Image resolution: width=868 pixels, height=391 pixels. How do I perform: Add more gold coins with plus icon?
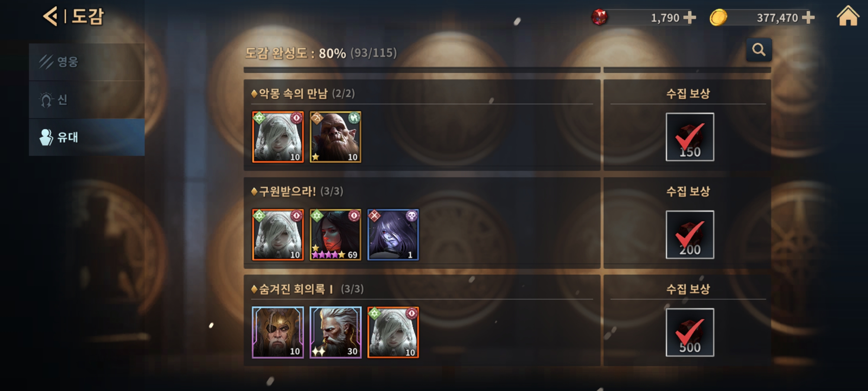pos(808,17)
